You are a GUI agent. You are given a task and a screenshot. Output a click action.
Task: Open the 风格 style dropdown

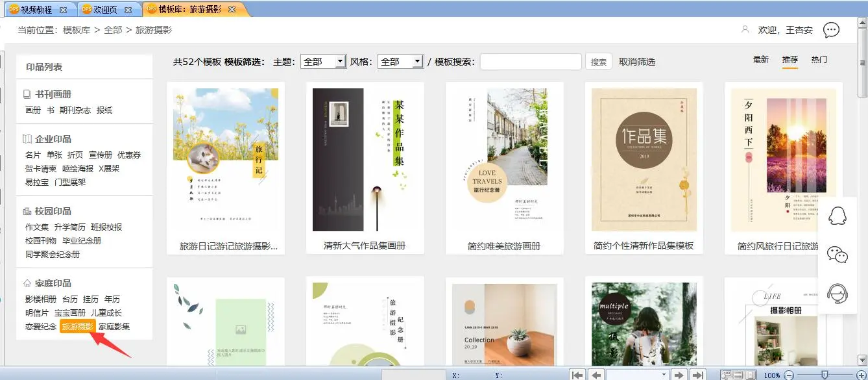[400, 62]
